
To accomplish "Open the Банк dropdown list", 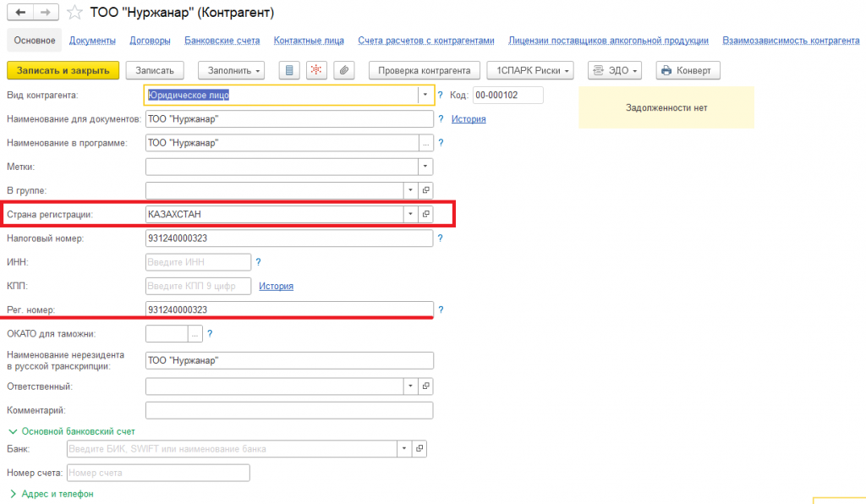I will (404, 449).
